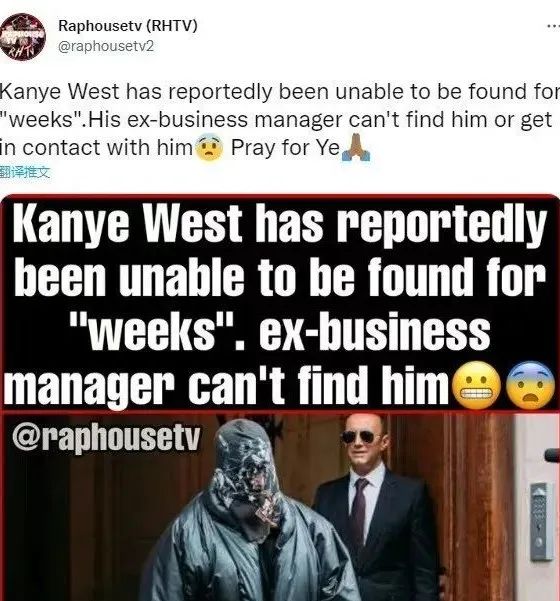Viewport: 560px width, 601px height.
Task: Open the Raphousetv (RHTV) display name
Action: click(x=128, y=26)
